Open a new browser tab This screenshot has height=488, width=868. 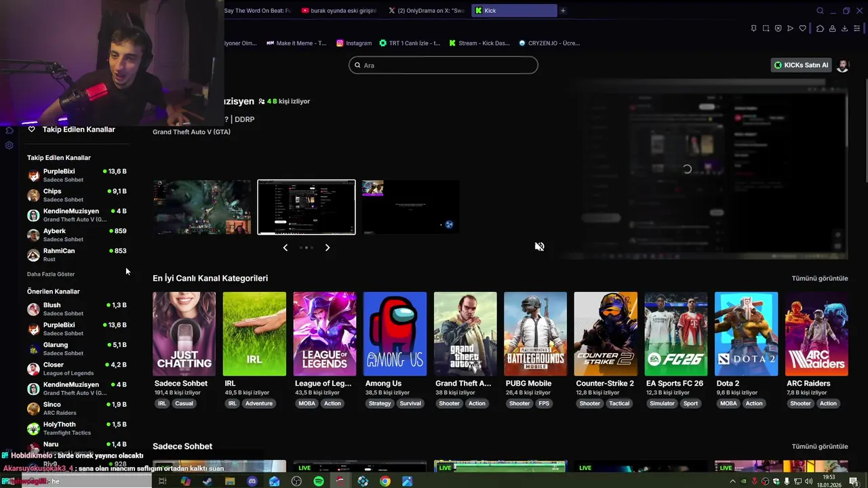pyautogui.click(x=563, y=11)
